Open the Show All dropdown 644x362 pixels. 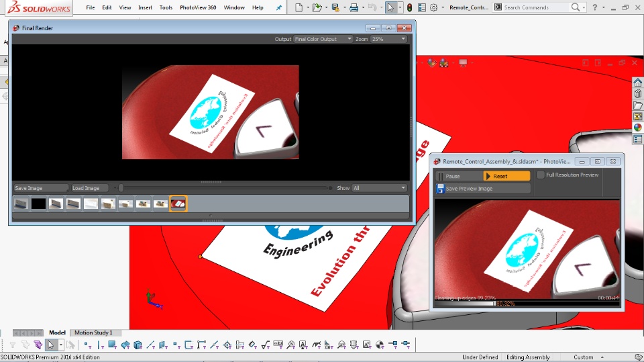coord(380,188)
